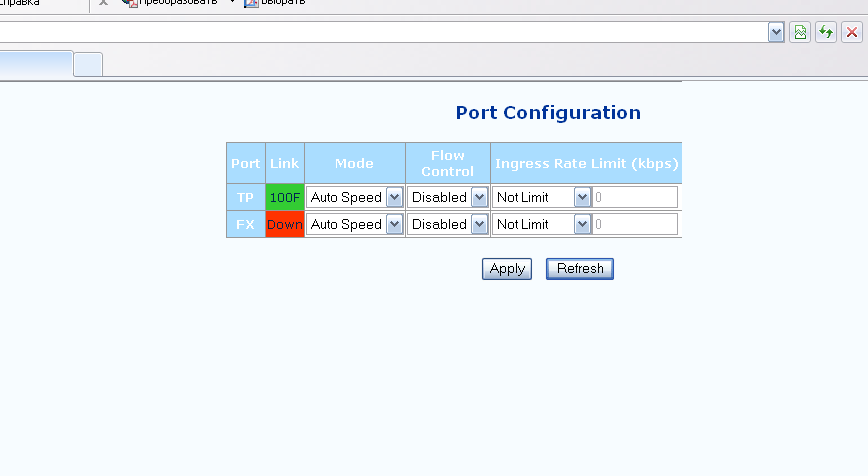Expand the address bar history dropdown
Screen dimensions: 868x476
[776, 33]
